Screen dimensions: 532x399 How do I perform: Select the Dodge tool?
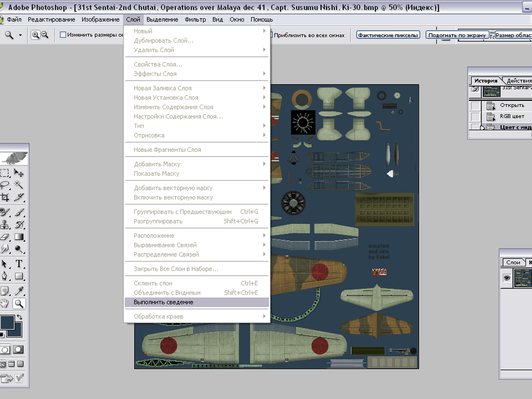click(19, 249)
